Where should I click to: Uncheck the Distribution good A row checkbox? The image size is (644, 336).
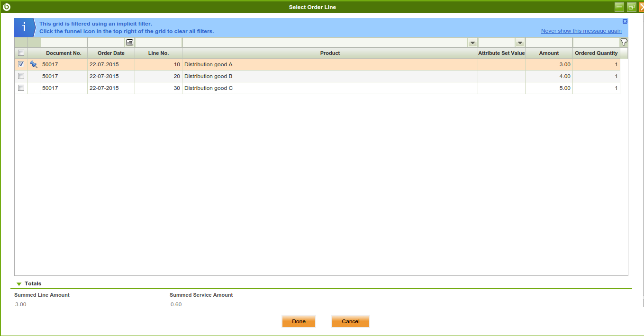tap(21, 64)
